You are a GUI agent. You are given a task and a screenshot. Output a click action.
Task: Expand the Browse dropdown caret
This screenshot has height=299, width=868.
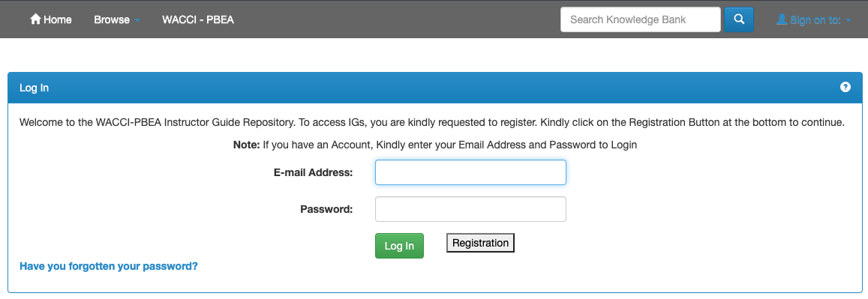tap(137, 20)
